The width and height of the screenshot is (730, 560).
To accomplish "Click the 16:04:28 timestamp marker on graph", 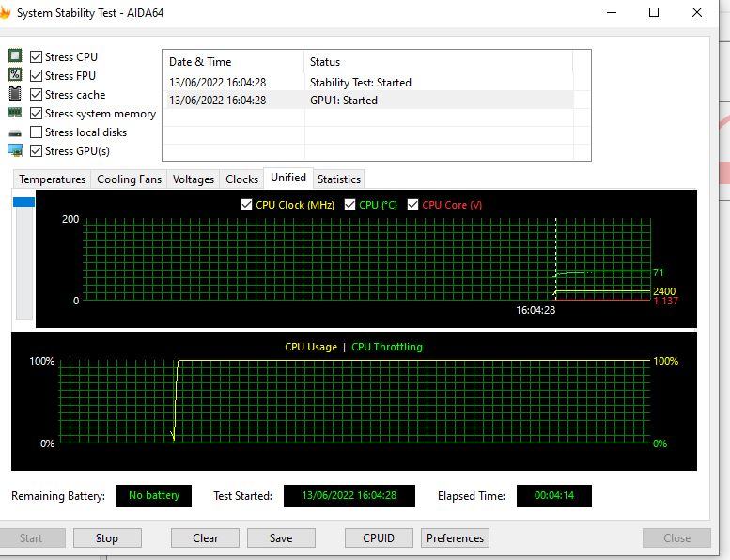I will pos(536,310).
